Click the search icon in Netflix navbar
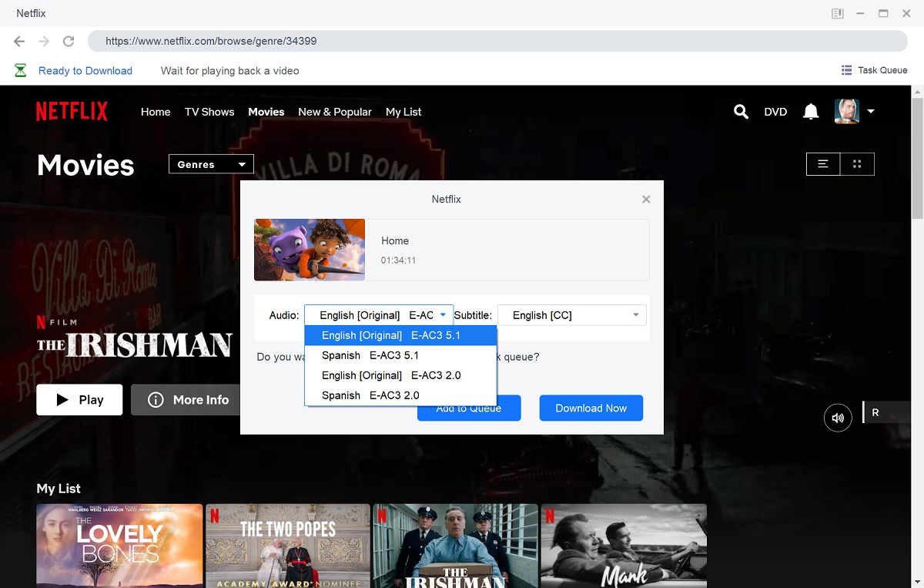This screenshot has width=924, height=588. point(740,111)
